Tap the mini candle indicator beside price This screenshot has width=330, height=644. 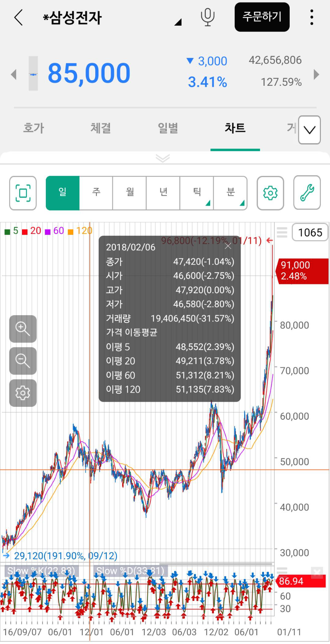pyautogui.click(x=33, y=73)
